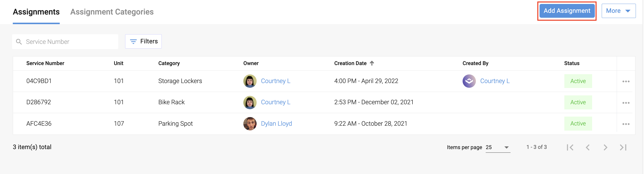Screen dimensions: 644x174
Task: Toggle Creation Date sort arrow
Action: [x=372, y=63]
